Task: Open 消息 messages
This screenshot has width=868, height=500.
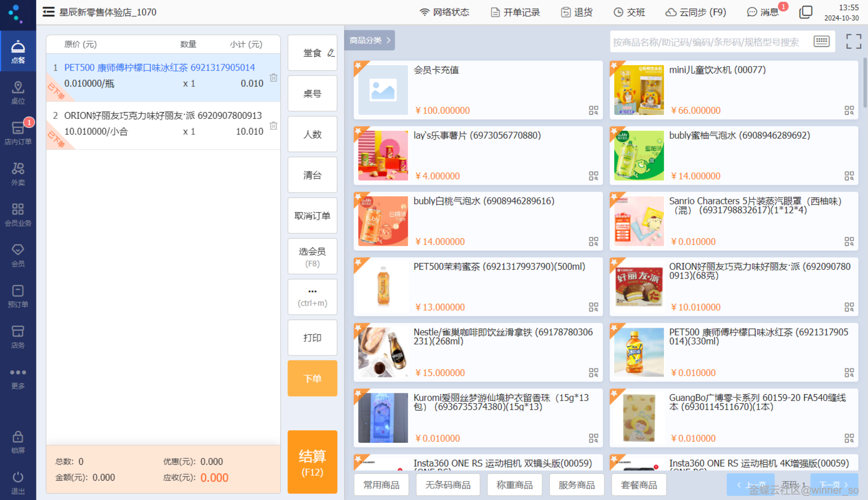Action: 763,12
